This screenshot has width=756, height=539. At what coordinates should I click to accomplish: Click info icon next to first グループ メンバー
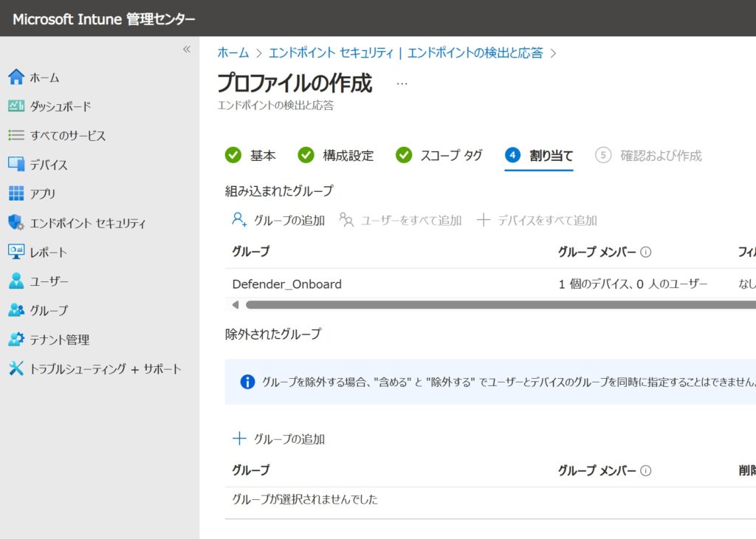point(646,252)
